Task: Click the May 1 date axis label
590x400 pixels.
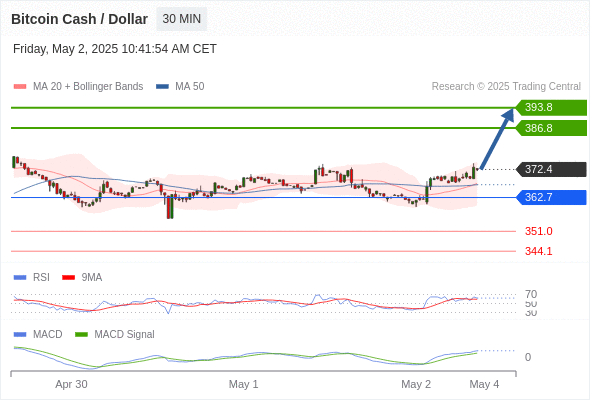Action: coord(243,384)
